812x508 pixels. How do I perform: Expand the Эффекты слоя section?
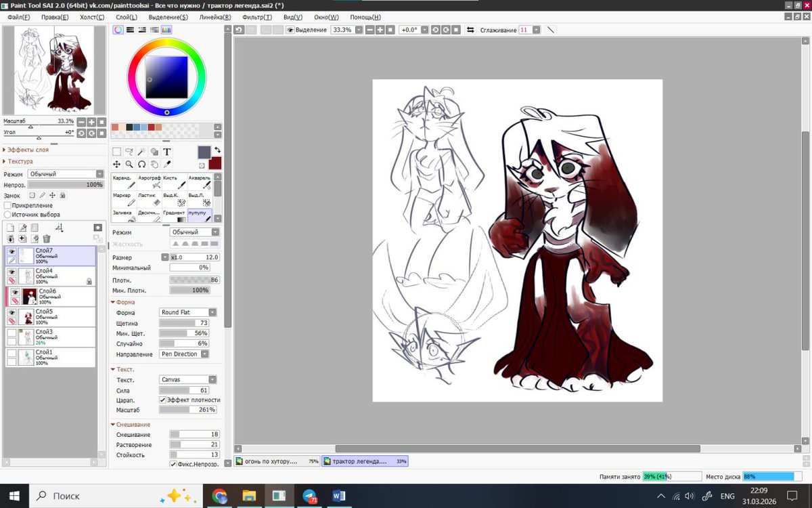(28, 150)
